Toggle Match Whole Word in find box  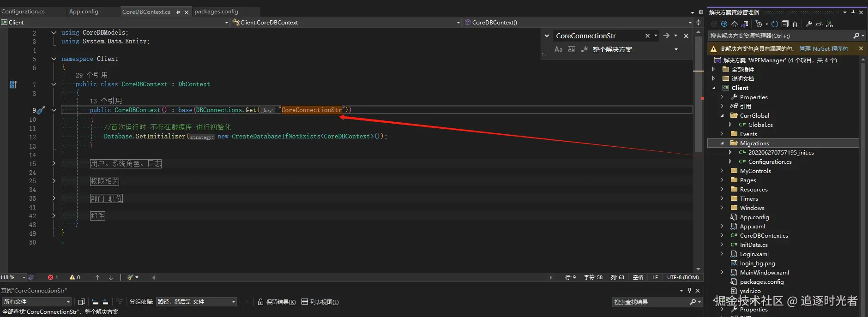pyautogui.click(x=572, y=49)
